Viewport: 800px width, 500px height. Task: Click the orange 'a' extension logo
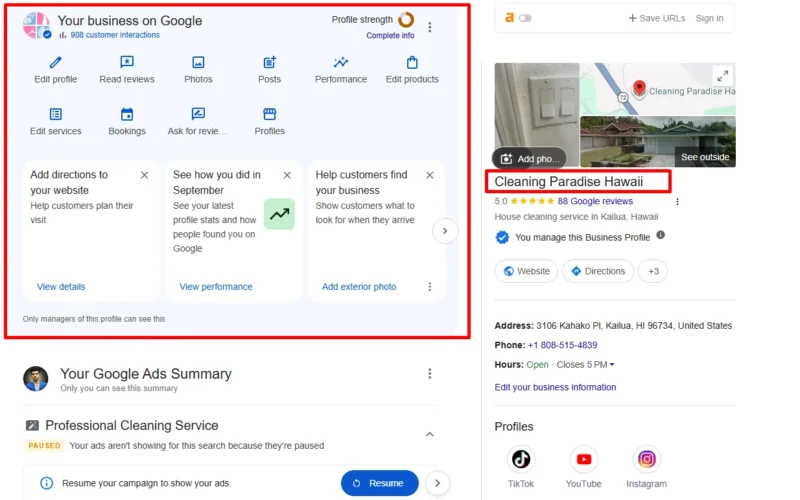(509, 18)
